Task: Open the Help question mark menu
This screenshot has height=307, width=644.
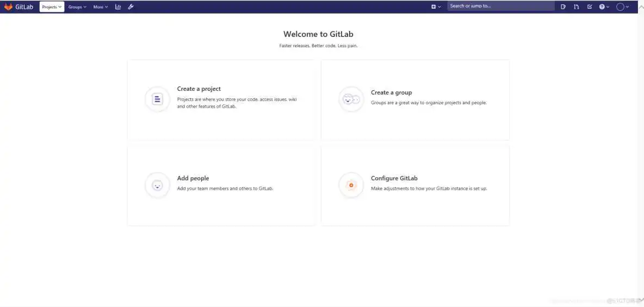Action: [x=604, y=7]
